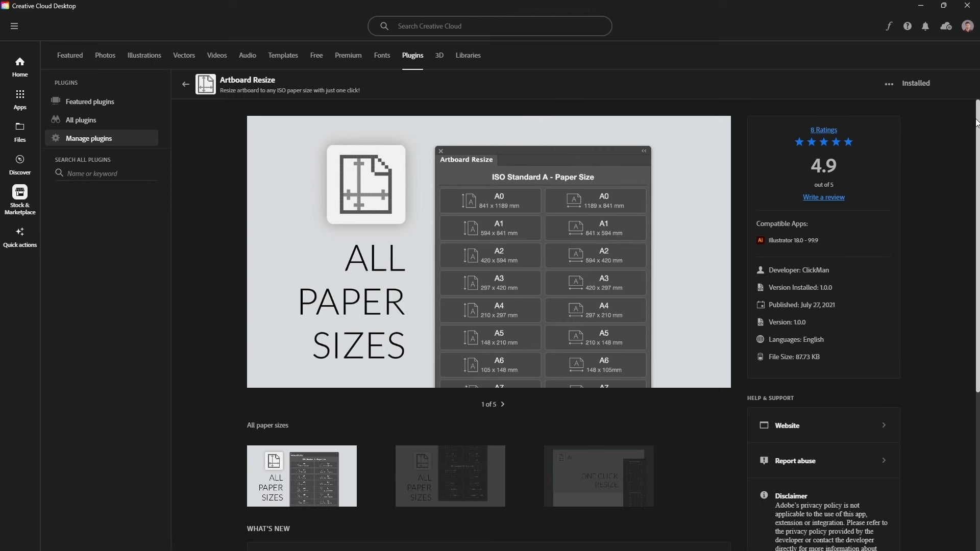Click the Search Creative Cloud field

pos(489,26)
